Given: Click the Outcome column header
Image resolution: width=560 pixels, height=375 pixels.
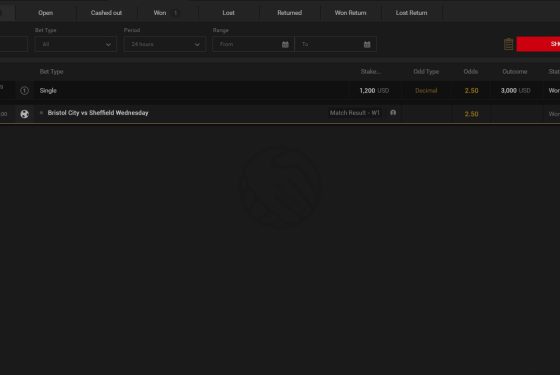Looking at the screenshot, I should point(515,72).
